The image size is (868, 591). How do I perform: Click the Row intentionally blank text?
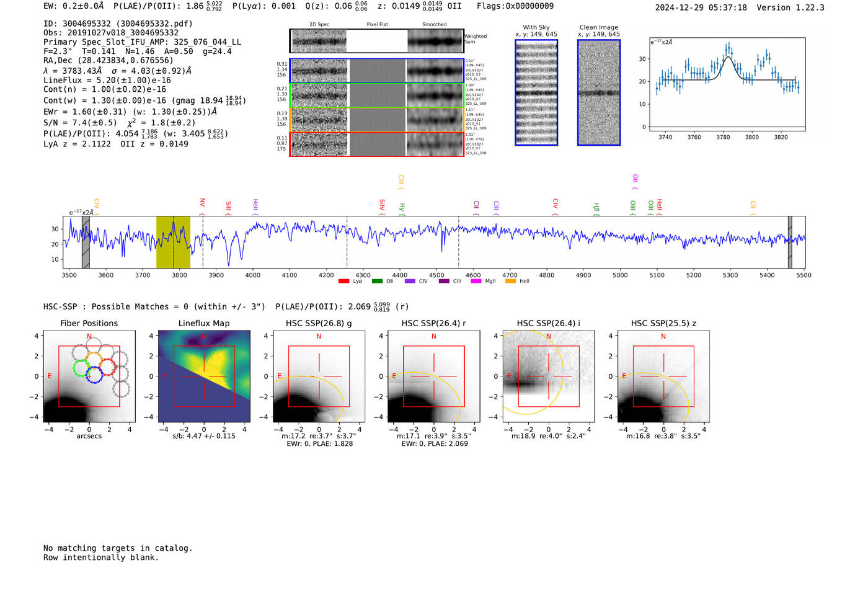(101, 558)
